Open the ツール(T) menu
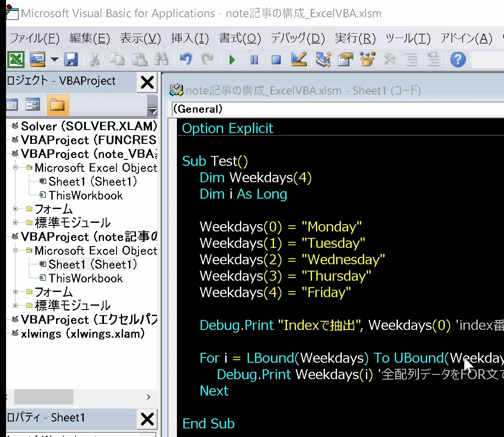 (x=408, y=38)
